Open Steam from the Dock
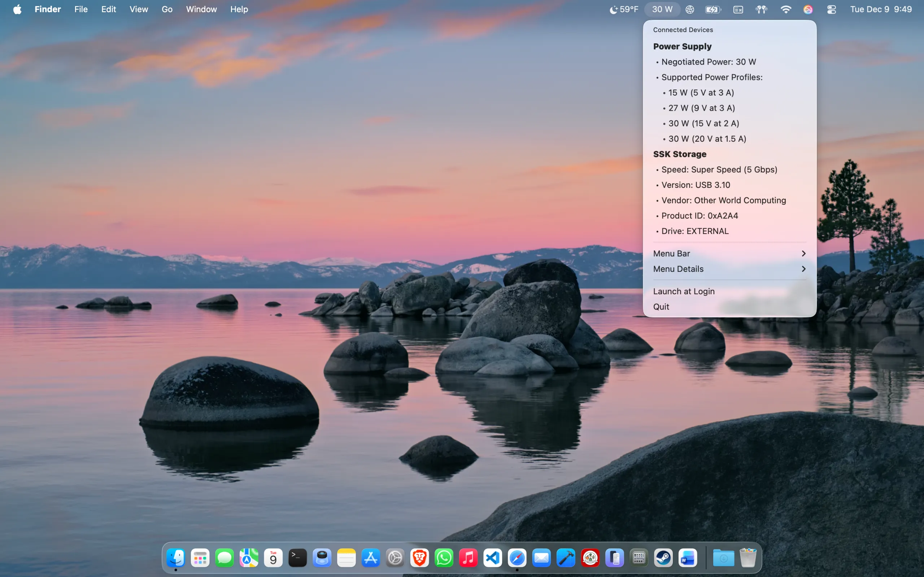This screenshot has width=924, height=577. [x=664, y=558]
